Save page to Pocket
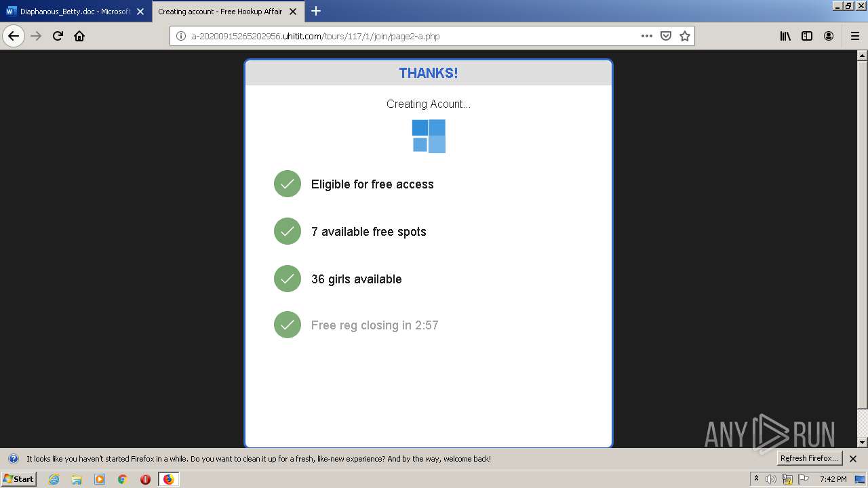The image size is (868, 488). coord(666,36)
